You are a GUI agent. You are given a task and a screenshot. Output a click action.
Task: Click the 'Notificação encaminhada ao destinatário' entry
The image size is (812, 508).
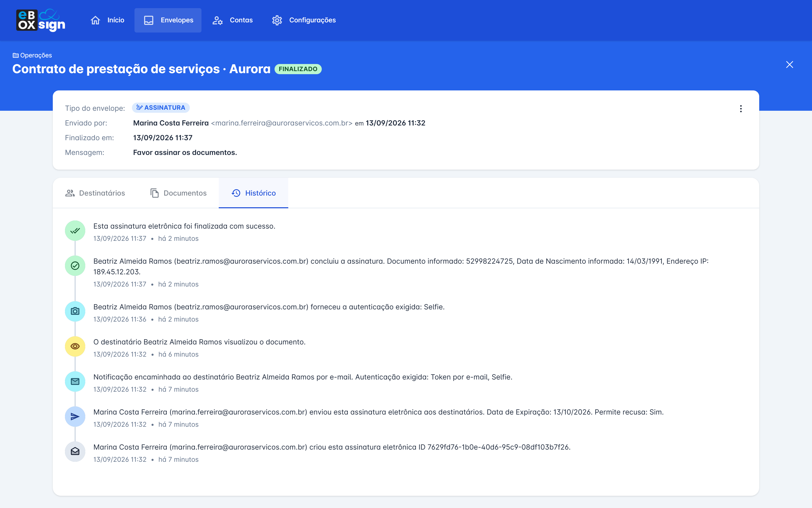(x=303, y=377)
